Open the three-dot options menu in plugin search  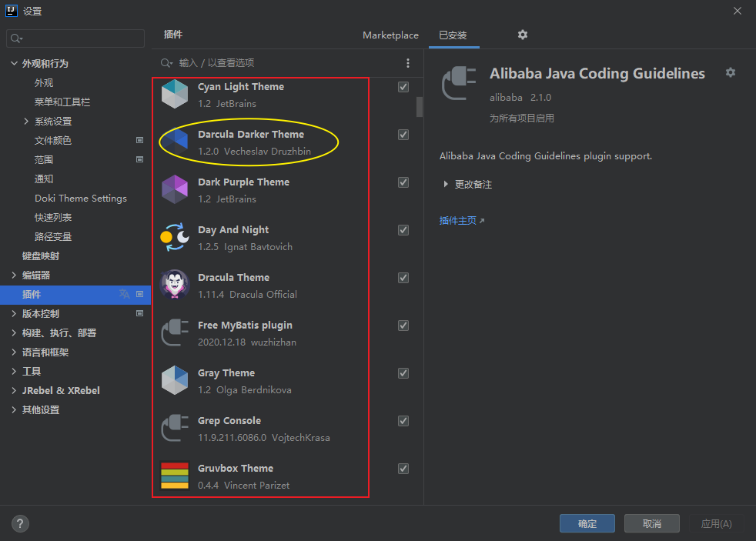[408, 63]
